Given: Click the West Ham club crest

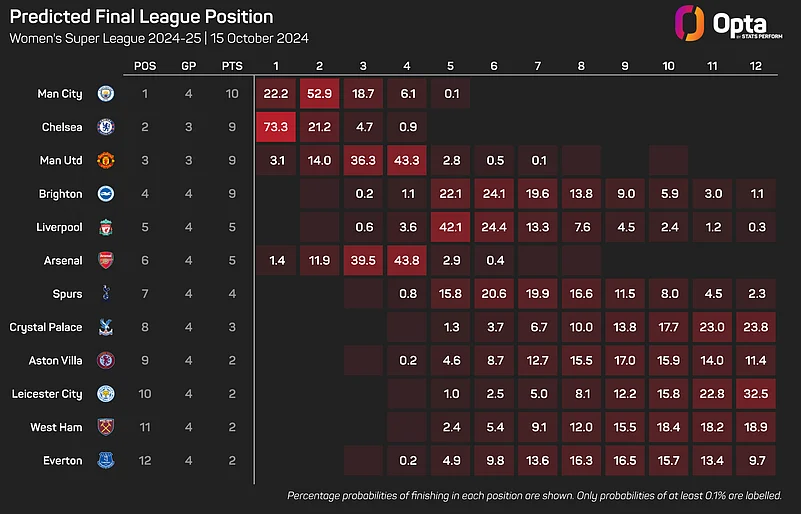Looking at the screenshot, I should click(x=105, y=427).
